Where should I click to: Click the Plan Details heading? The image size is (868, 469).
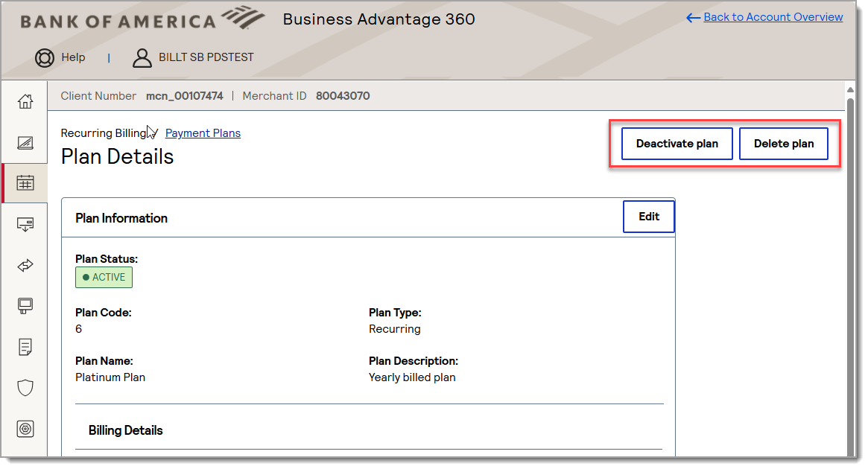pos(118,157)
